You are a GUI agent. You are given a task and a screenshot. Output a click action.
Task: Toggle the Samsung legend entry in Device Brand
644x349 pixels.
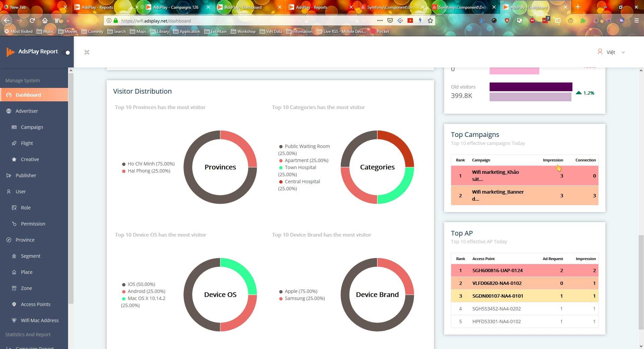302,298
